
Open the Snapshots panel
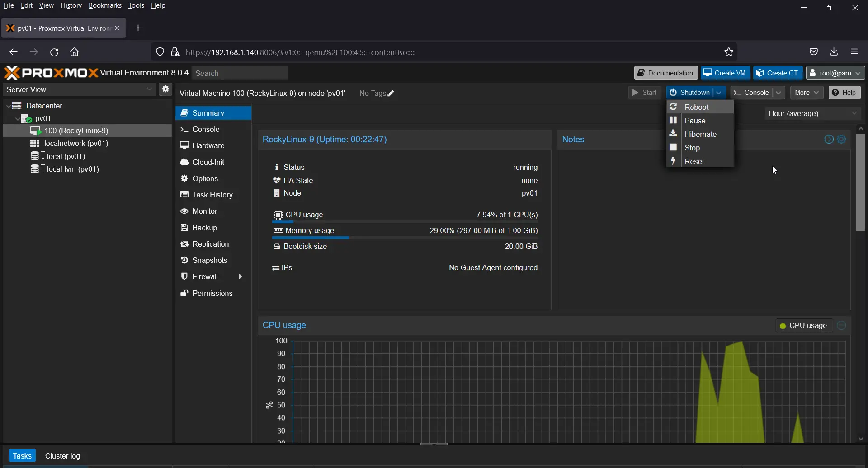[213, 261]
